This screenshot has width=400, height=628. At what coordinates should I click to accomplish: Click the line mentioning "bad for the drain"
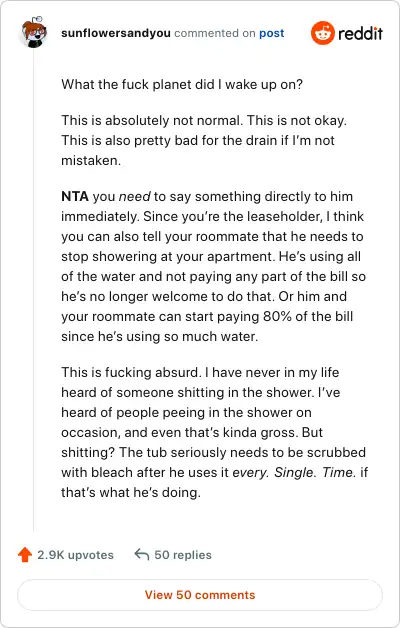(x=198, y=141)
